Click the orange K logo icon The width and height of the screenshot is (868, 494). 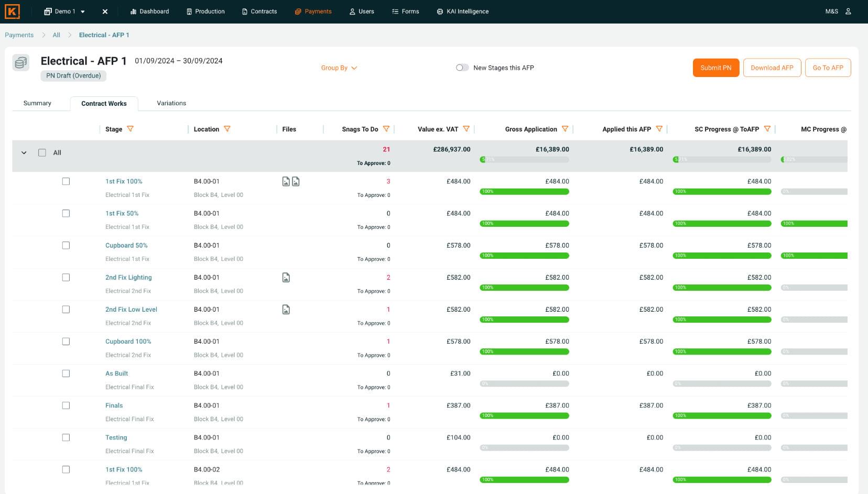(12, 12)
